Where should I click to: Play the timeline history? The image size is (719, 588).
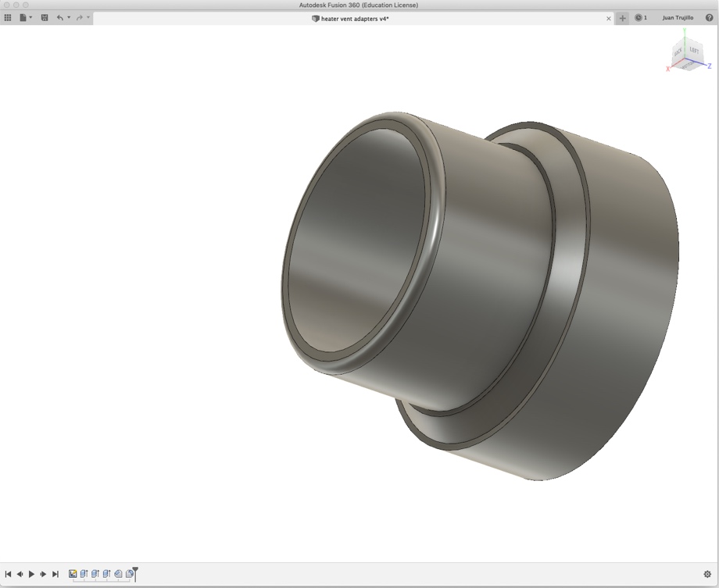click(31, 574)
